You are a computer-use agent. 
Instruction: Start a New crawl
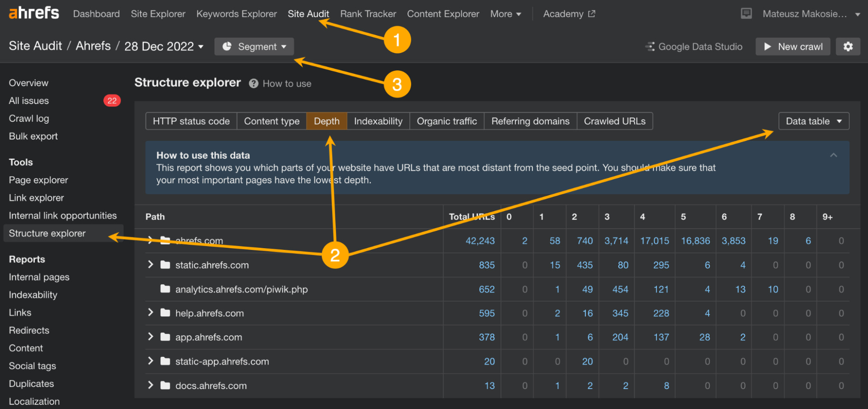793,47
